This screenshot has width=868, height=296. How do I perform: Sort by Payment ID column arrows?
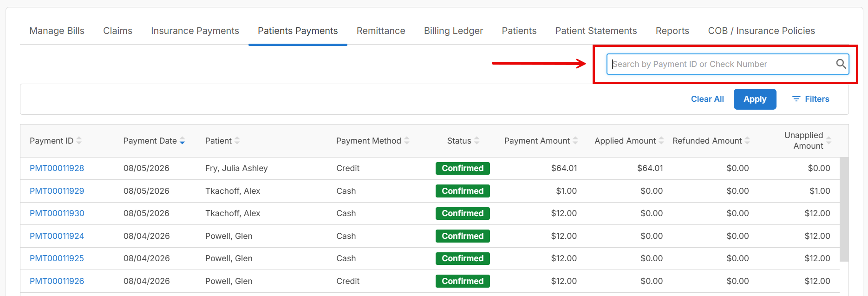[x=79, y=140]
